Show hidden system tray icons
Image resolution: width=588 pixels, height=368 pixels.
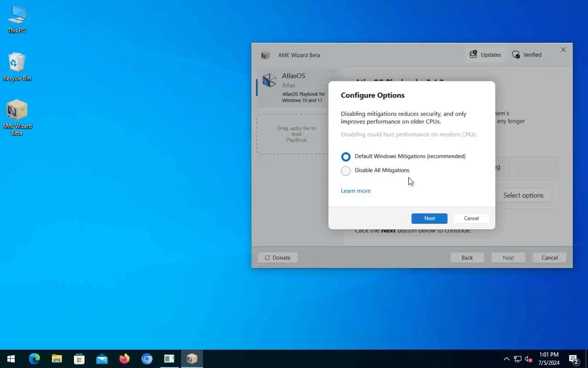[x=506, y=359]
